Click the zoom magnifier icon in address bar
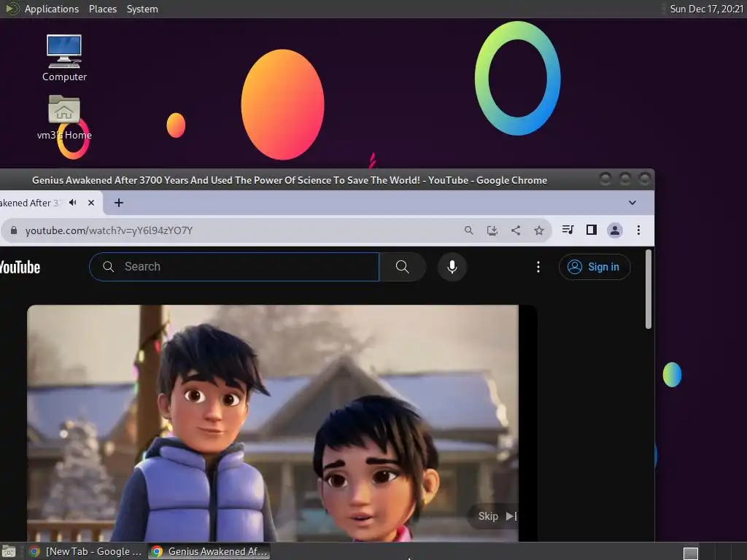The width and height of the screenshot is (747, 560). (x=469, y=230)
